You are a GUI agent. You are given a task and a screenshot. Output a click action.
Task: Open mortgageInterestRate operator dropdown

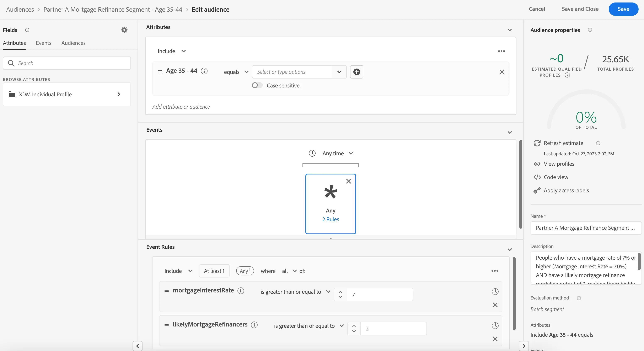click(295, 292)
